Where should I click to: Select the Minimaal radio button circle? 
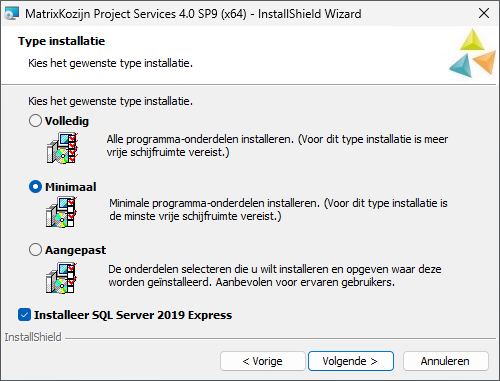pos(35,187)
